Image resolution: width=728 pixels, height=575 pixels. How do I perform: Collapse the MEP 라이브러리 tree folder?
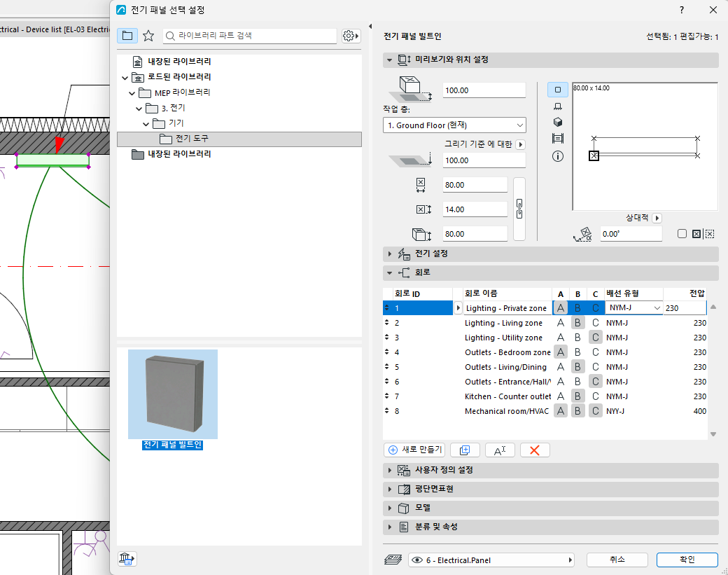[132, 93]
